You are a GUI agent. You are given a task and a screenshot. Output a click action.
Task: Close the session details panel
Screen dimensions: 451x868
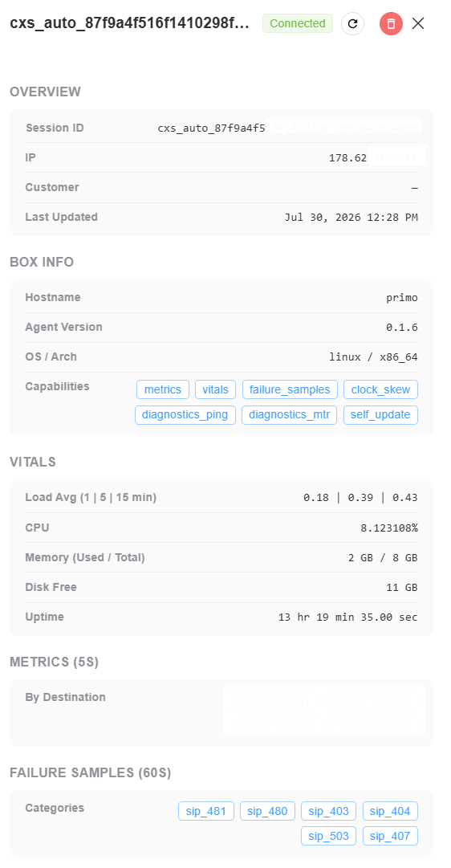418,24
